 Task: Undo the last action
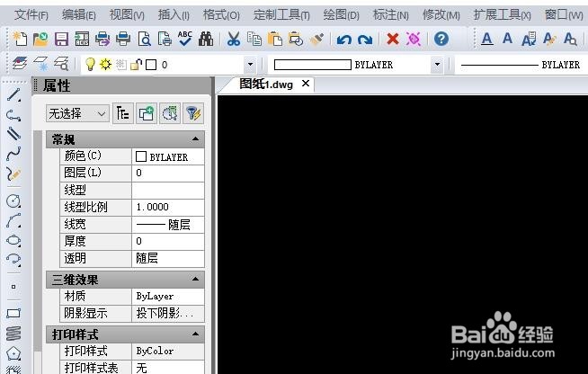(343, 39)
